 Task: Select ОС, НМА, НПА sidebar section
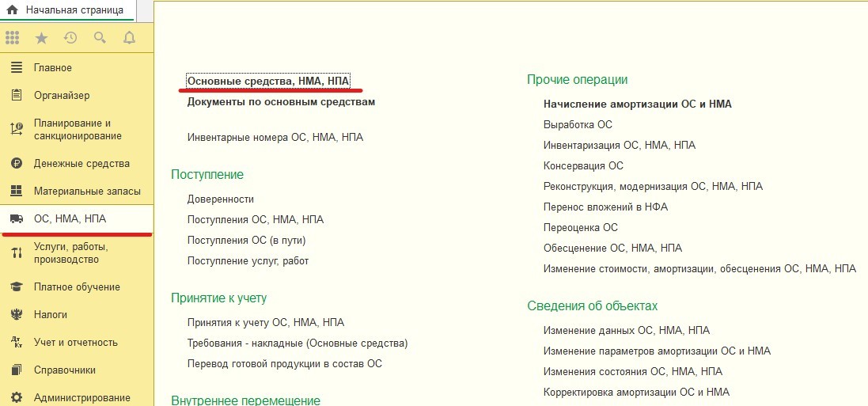point(70,219)
